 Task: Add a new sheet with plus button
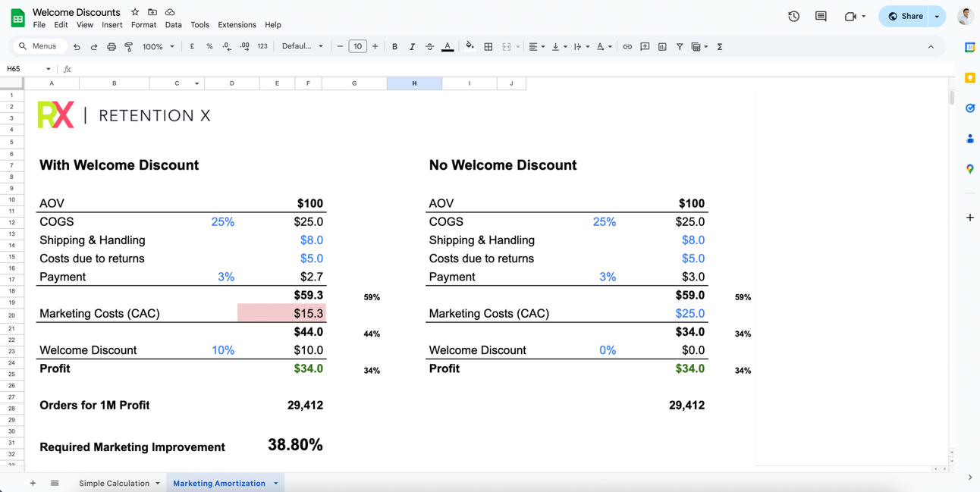tap(33, 483)
